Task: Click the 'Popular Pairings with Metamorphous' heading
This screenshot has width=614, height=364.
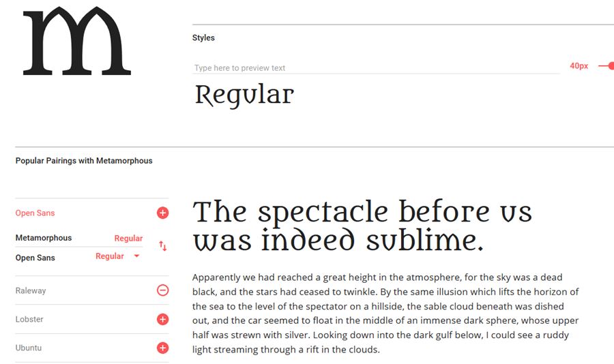Action: (84, 161)
